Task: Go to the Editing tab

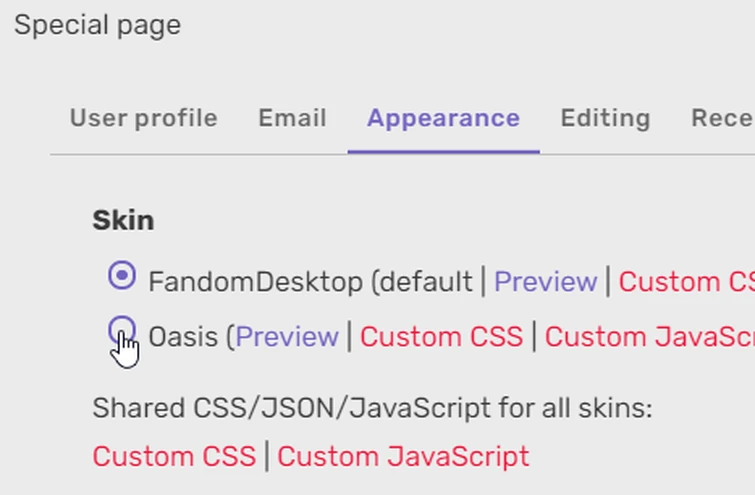Action: [x=605, y=118]
